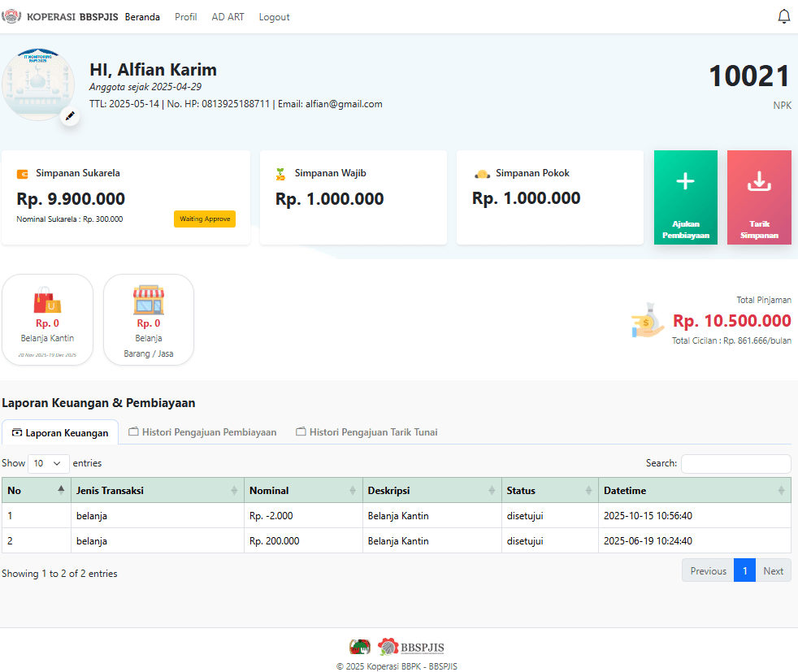The width and height of the screenshot is (798, 672).
Task: Sort by Jenis Transaksi column
Action: tap(158, 491)
